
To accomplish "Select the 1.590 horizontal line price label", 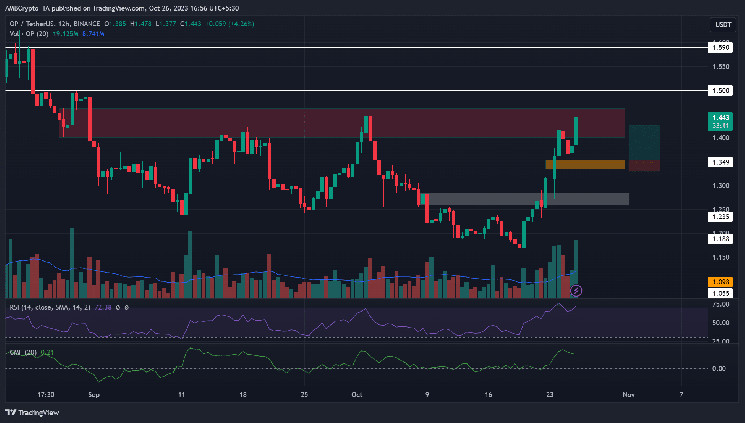I will click(x=720, y=48).
